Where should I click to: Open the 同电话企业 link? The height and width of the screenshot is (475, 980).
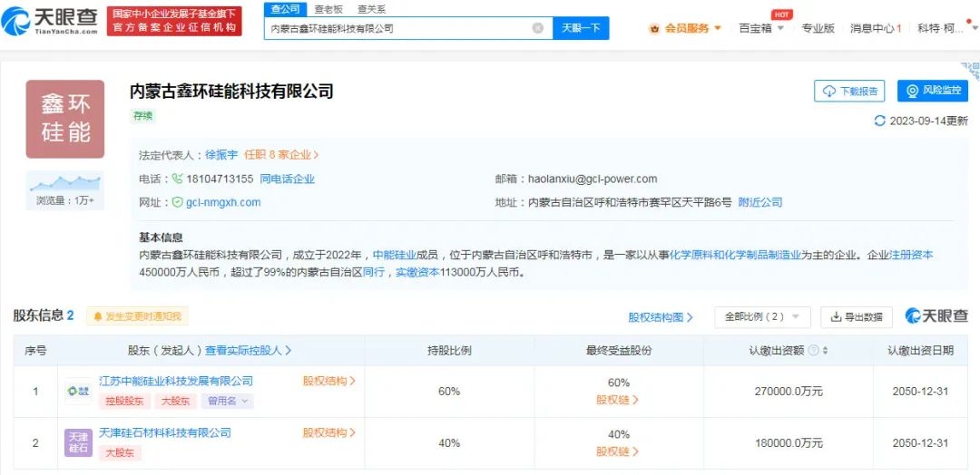pos(287,179)
